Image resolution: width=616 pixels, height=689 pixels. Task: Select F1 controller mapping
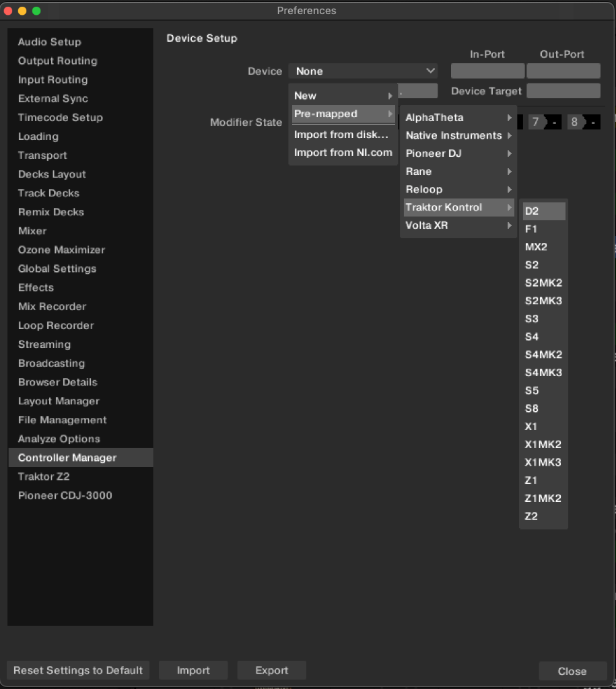(x=544, y=229)
